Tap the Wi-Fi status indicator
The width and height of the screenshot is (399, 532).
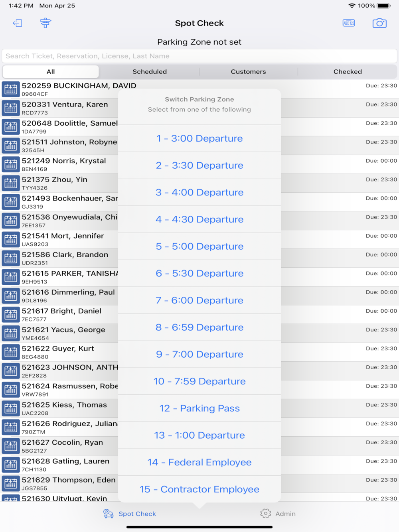(x=352, y=6)
